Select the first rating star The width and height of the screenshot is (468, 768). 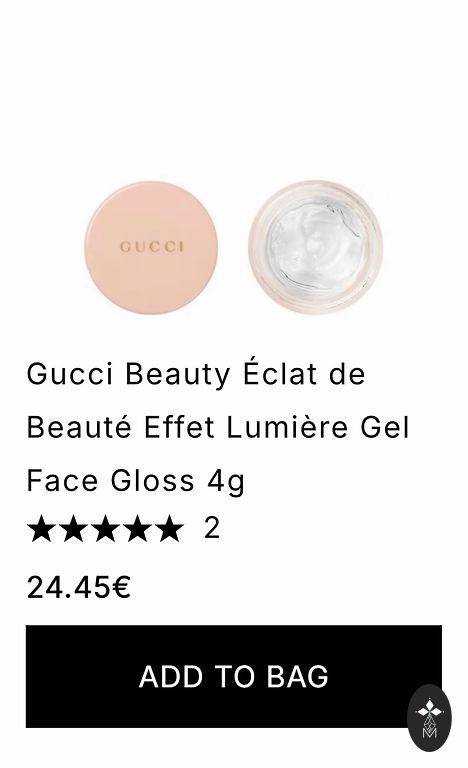pyautogui.click(x=41, y=528)
